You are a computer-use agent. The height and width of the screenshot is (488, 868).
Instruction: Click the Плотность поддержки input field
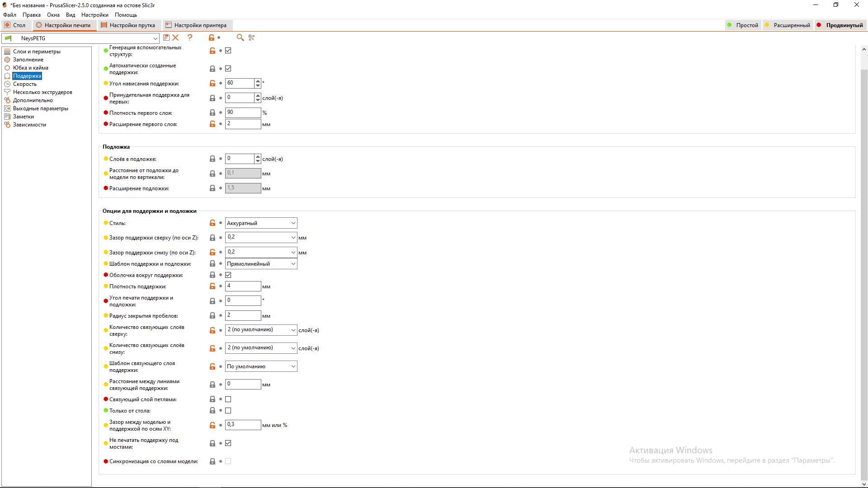[243, 286]
